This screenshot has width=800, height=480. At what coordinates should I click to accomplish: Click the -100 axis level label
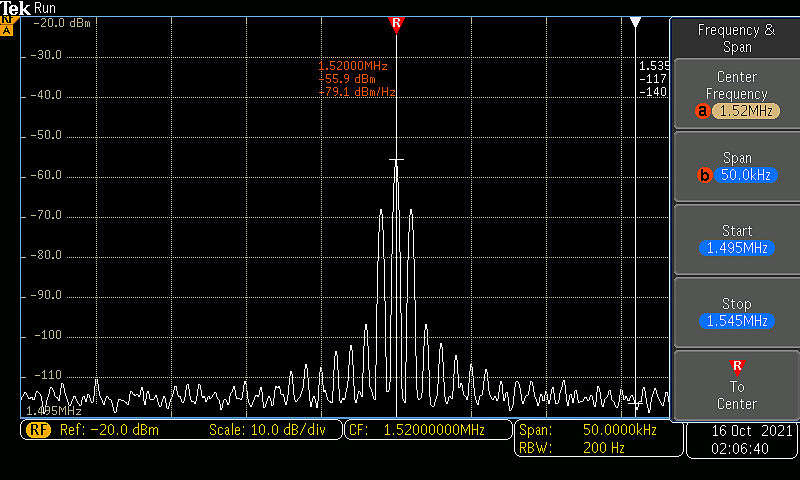click(47, 335)
